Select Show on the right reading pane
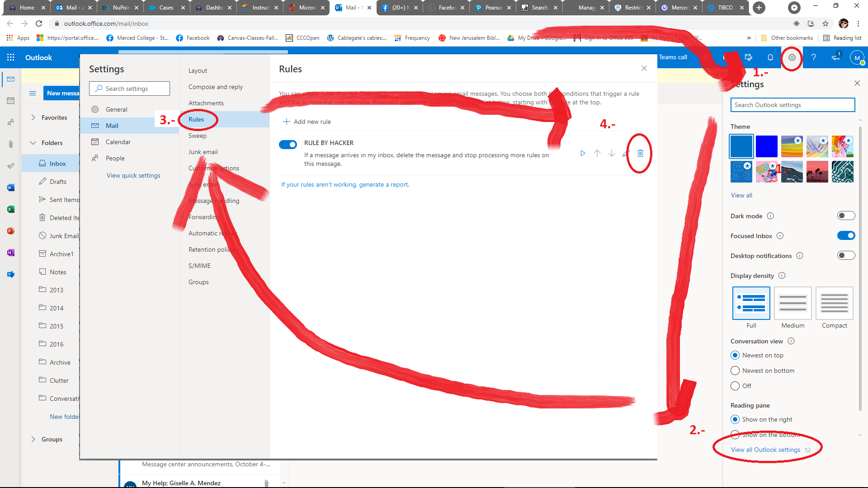This screenshot has width=868, height=488. 735,419
